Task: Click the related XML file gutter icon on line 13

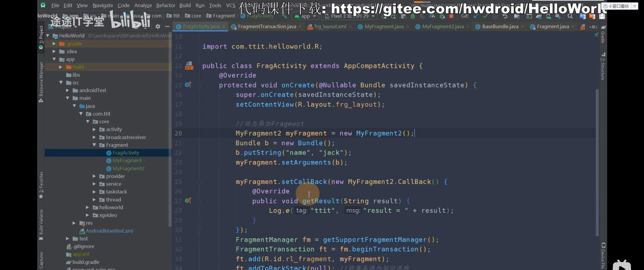Action: pos(189,66)
